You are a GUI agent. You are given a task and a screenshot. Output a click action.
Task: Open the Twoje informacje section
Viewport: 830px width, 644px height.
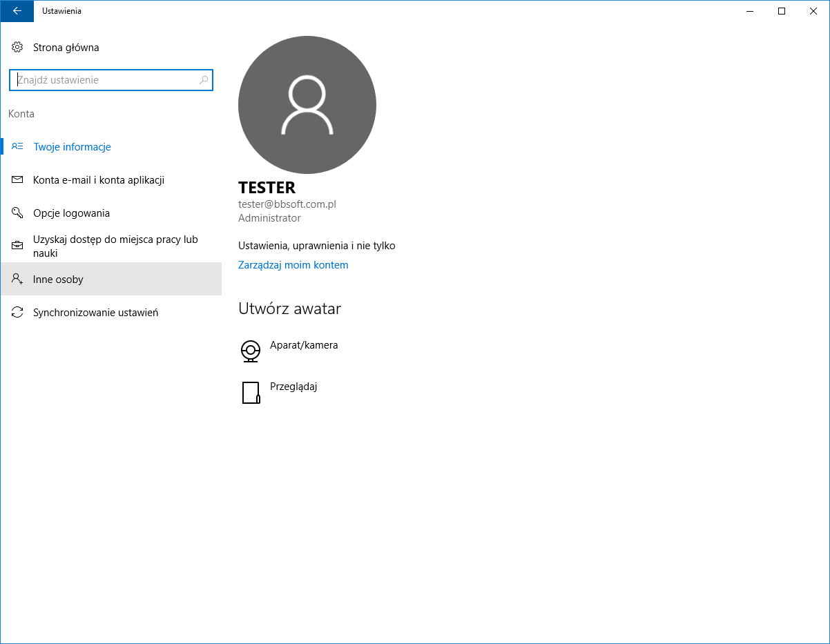coord(72,147)
